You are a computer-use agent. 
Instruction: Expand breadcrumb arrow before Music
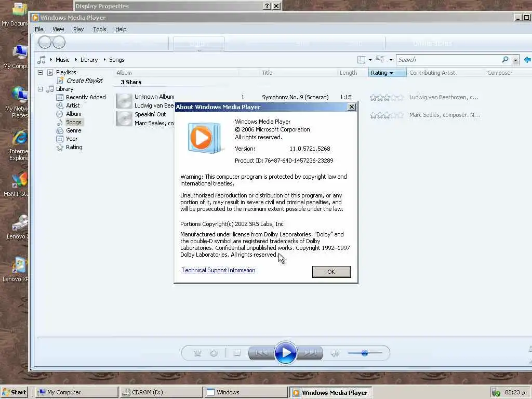point(51,60)
